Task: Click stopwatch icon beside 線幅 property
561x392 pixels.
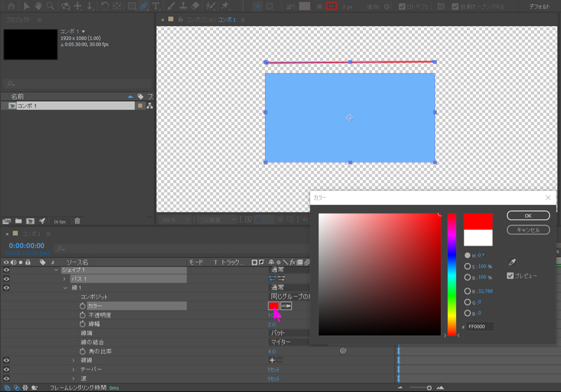Action: [x=82, y=324]
